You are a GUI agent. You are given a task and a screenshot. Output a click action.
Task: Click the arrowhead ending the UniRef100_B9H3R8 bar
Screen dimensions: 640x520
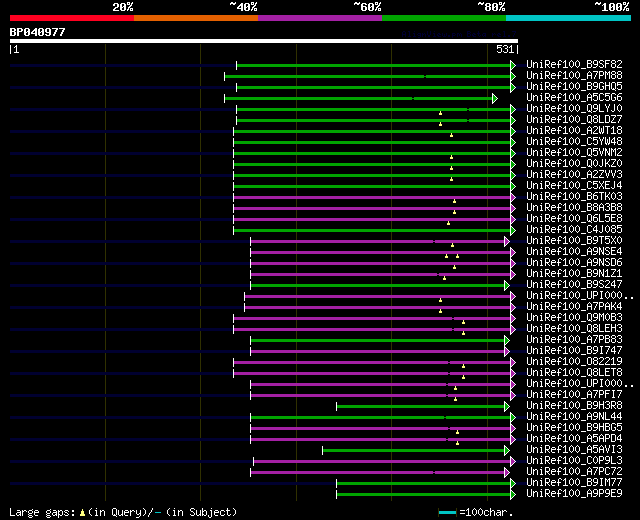(x=507, y=407)
